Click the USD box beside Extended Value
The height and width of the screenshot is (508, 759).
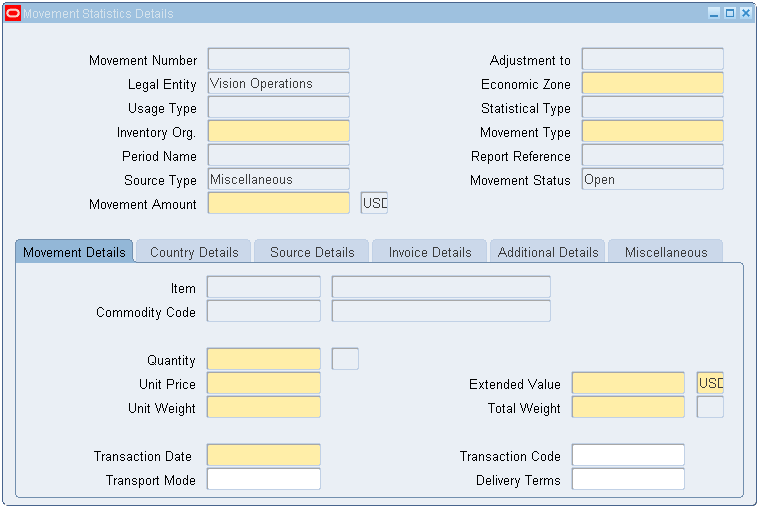tap(710, 383)
